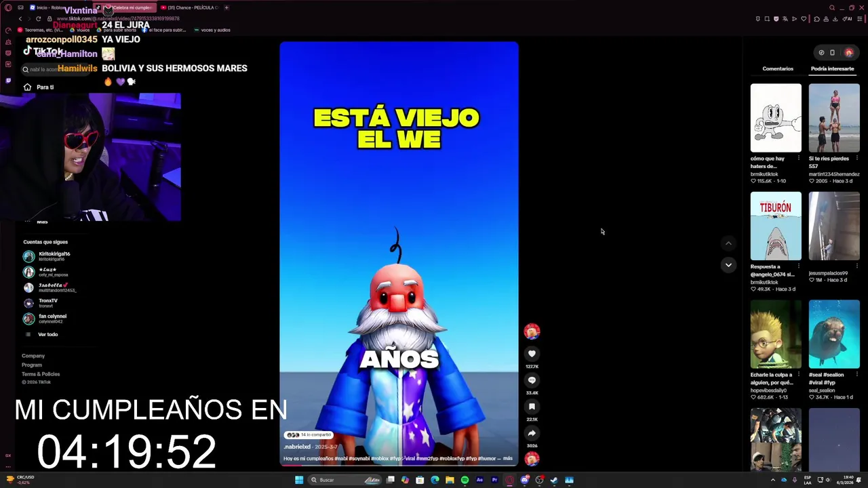Open options menu for 'Respuesta a @angelo_0674' video
Image resolution: width=868 pixels, height=488 pixels.
click(798, 266)
